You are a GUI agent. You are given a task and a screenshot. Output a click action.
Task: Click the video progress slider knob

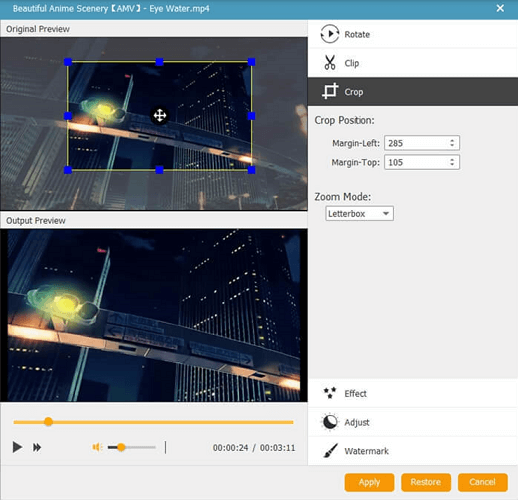pyautogui.click(x=48, y=422)
